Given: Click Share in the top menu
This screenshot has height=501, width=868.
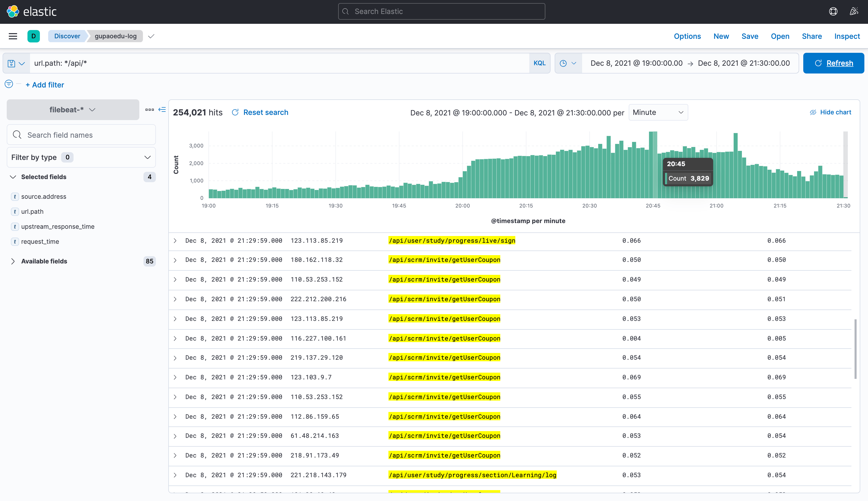Looking at the screenshot, I should coord(812,36).
